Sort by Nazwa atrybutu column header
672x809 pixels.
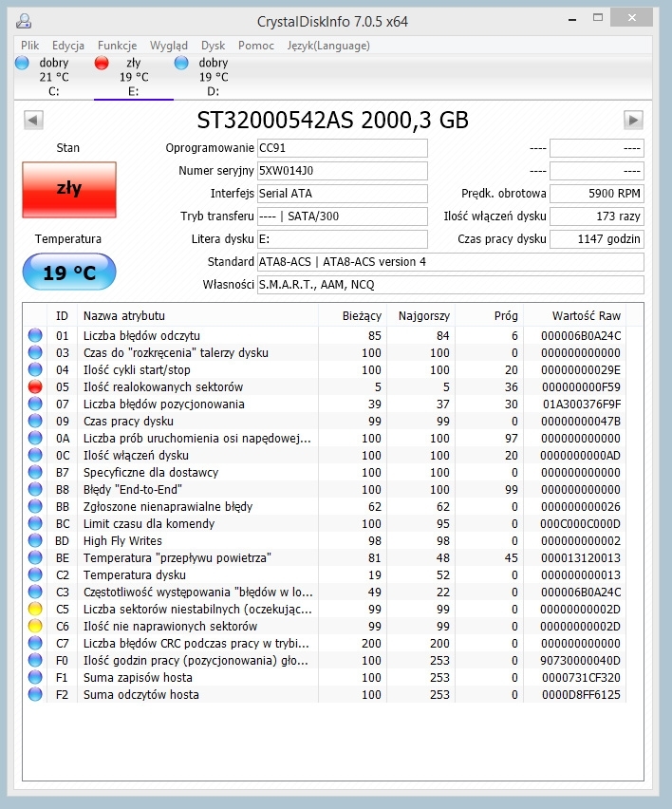coord(197,316)
